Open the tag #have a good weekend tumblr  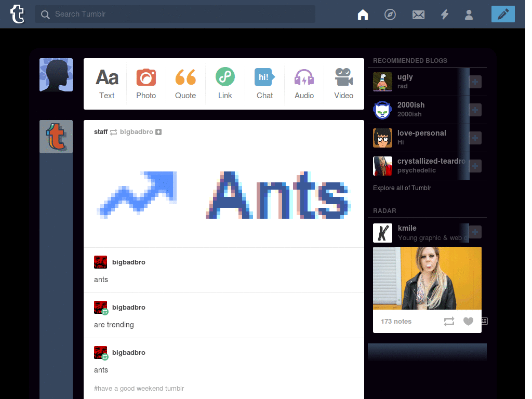(x=139, y=388)
